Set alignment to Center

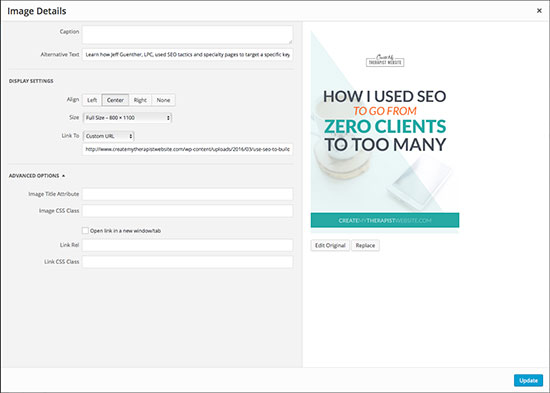tap(115, 100)
